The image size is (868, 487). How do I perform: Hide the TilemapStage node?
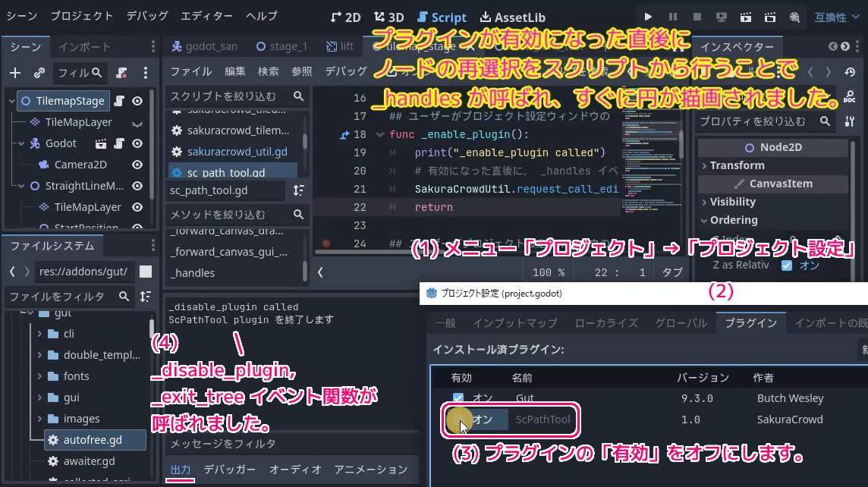coord(137,101)
